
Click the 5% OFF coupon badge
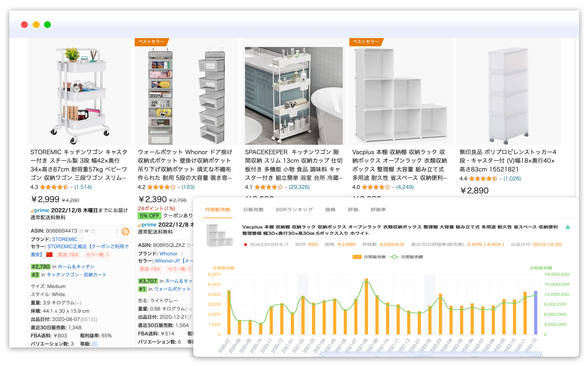point(149,215)
